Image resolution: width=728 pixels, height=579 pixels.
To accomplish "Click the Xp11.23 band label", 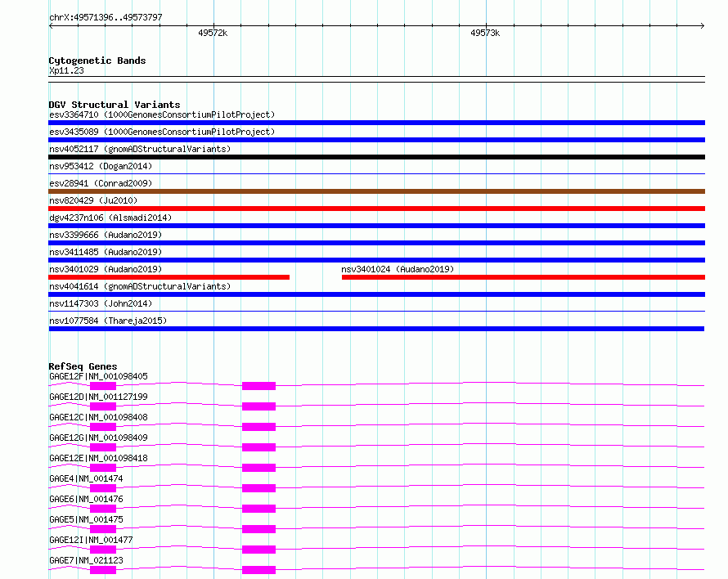I will [66, 70].
